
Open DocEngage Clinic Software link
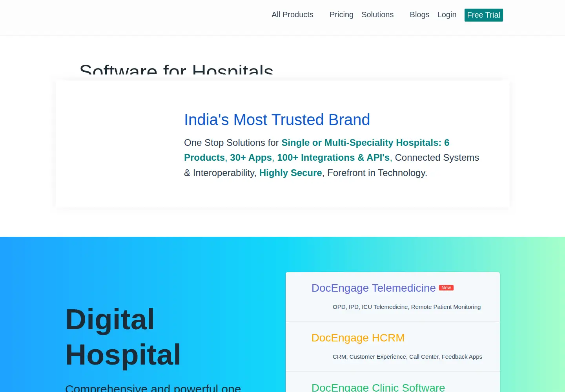click(x=378, y=387)
